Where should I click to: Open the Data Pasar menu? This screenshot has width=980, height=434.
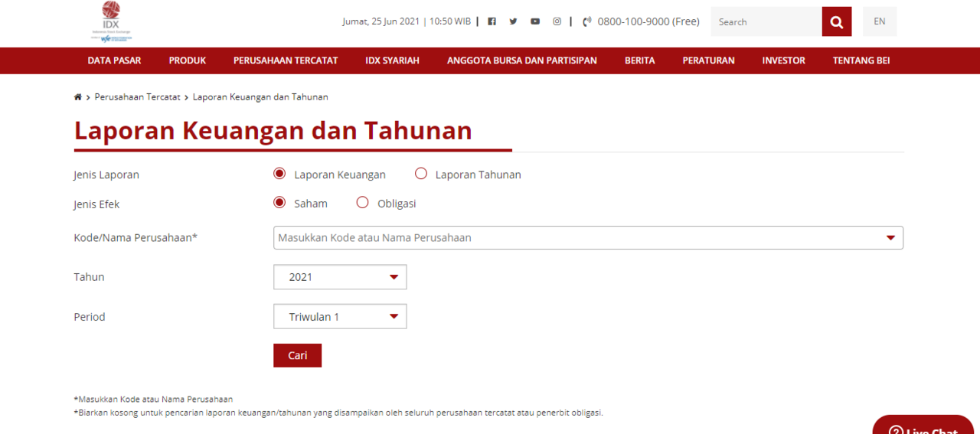tap(115, 60)
